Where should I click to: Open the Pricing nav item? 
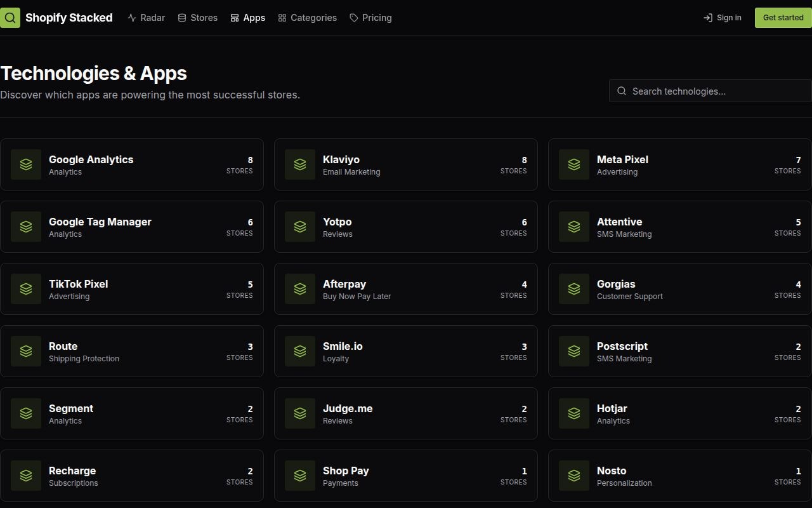(x=370, y=18)
